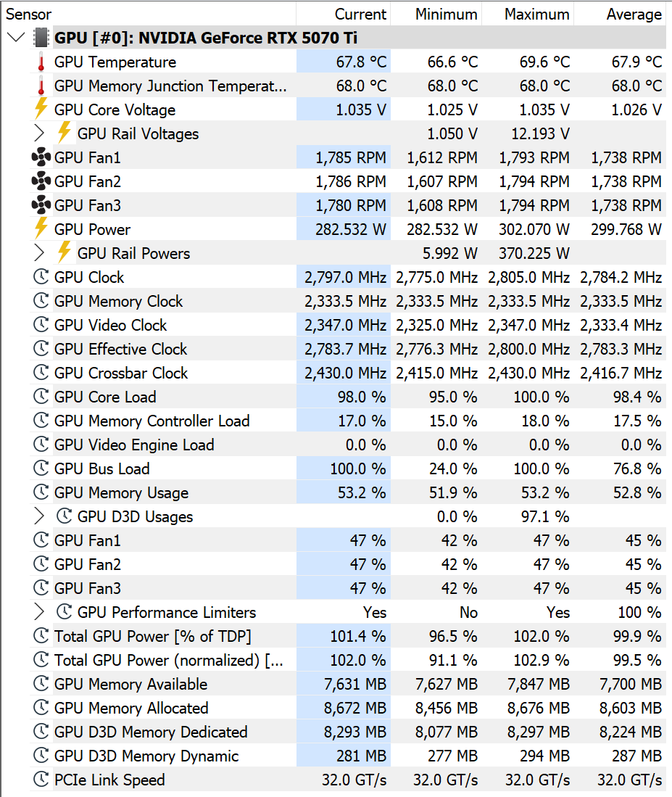Click the GPU chip icon in header row

click(41, 38)
